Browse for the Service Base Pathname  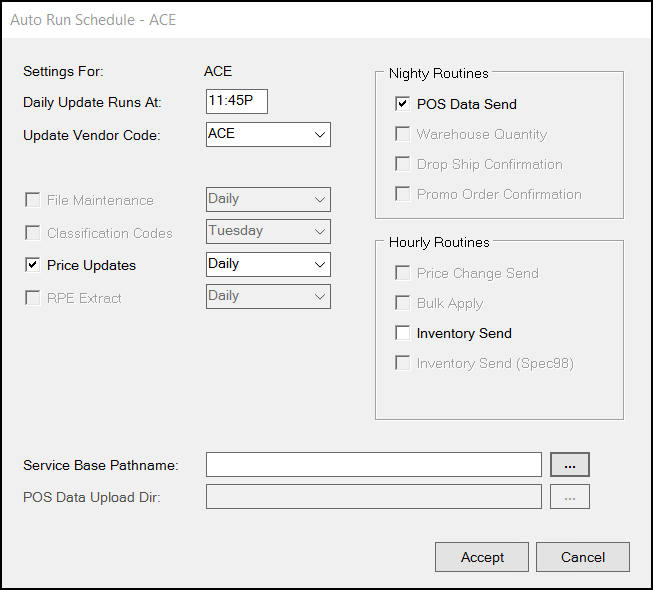(570, 465)
